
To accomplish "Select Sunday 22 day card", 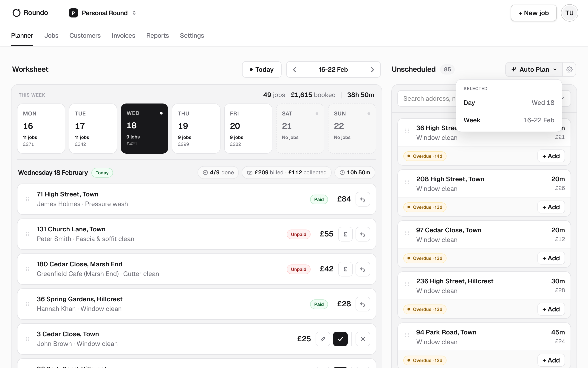I will 352,129.
